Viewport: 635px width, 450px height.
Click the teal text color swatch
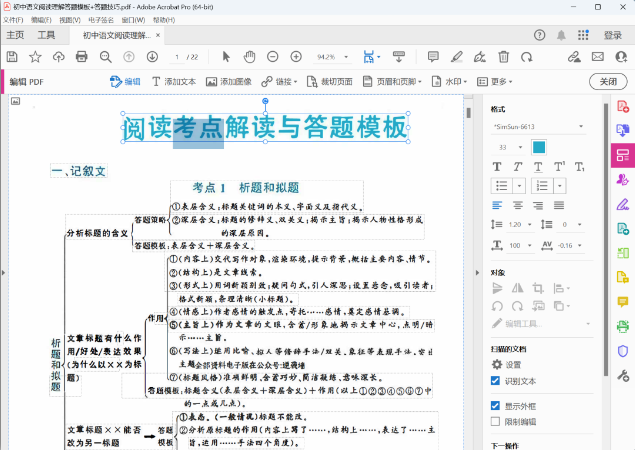[x=539, y=147]
